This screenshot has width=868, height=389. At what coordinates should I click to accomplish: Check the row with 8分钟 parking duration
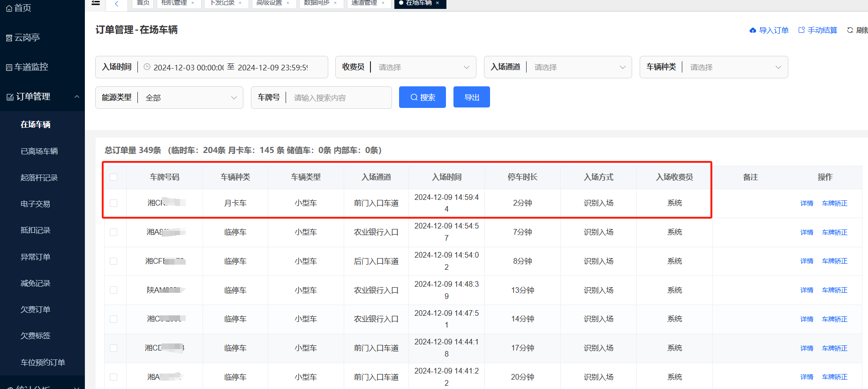coord(113,261)
